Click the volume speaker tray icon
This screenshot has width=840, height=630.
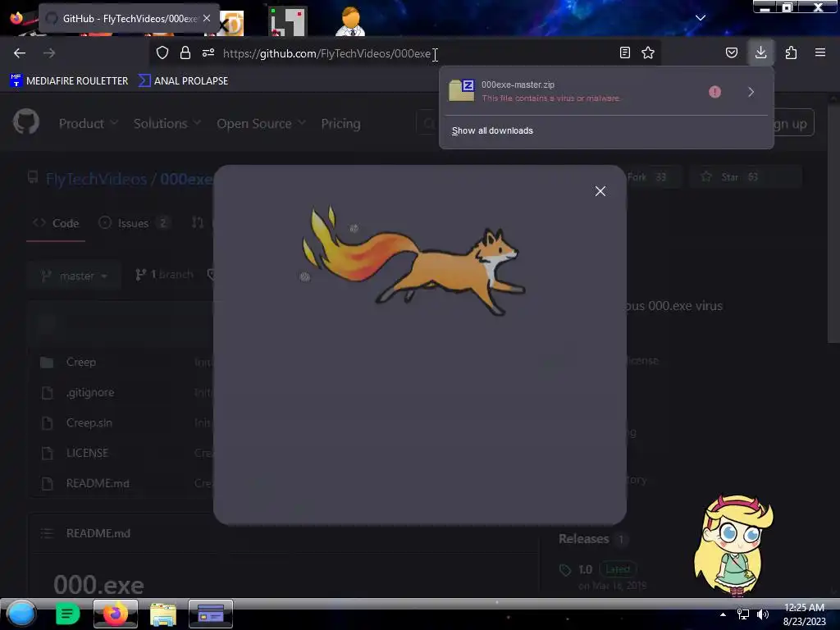762,614
